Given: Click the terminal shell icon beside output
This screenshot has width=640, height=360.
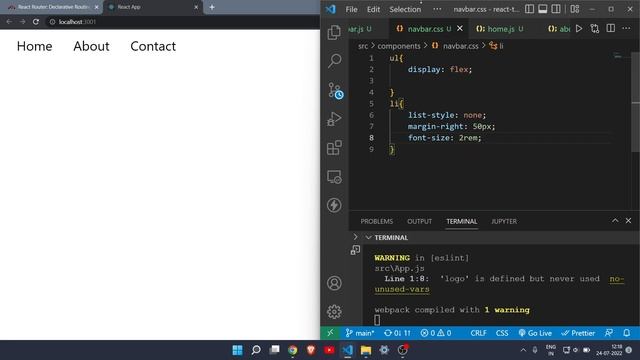Looking at the screenshot, I should tap(355, 250).
